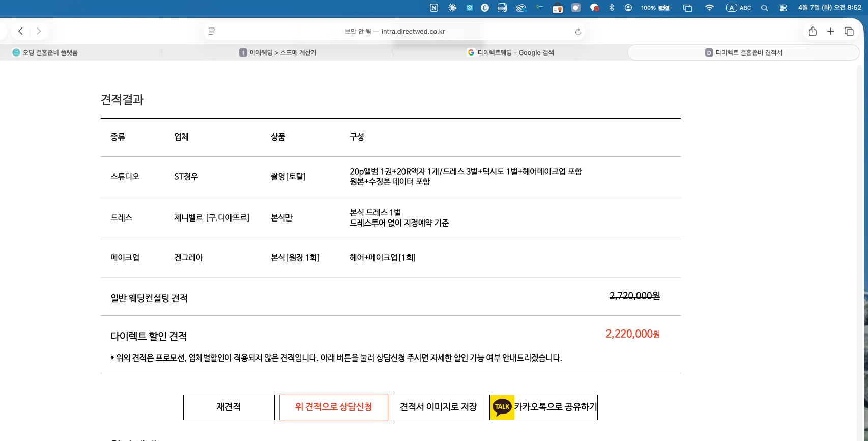This screenshot has height=441, width=868.
Task: Open the Bluetooth menu bar icon
Action: (x=612, y=8)
